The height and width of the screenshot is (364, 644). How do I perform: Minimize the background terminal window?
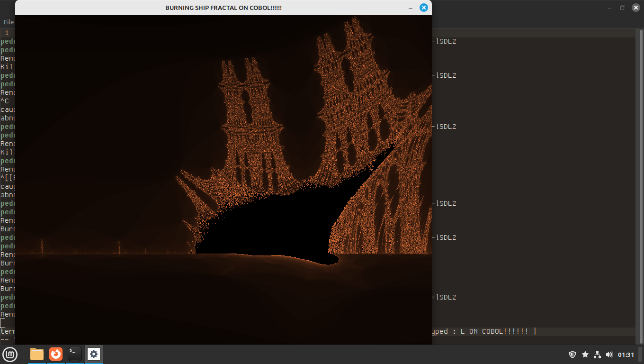(x=611, y=8)
